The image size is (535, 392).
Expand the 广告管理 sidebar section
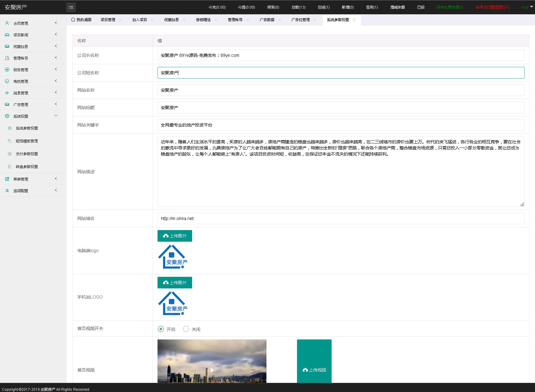pyautogui.click(x=56, y=104)
